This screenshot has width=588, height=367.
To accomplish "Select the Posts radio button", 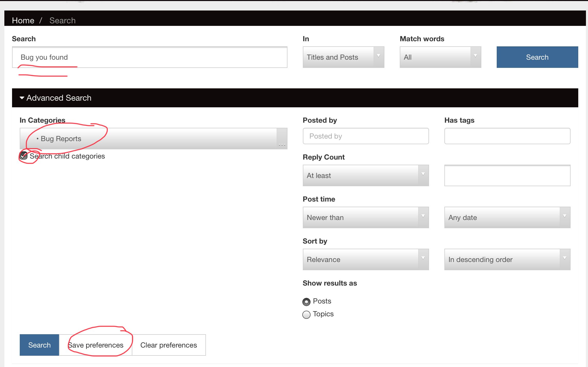I will (x=306, y=302).
